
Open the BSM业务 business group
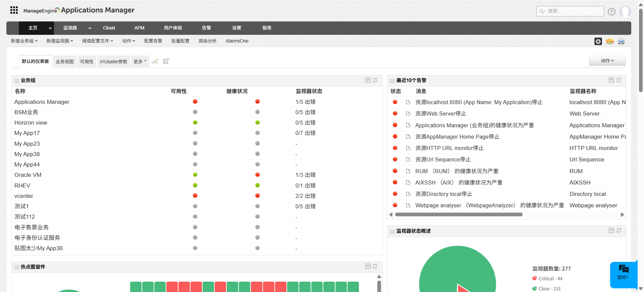(x=26, y=112)
